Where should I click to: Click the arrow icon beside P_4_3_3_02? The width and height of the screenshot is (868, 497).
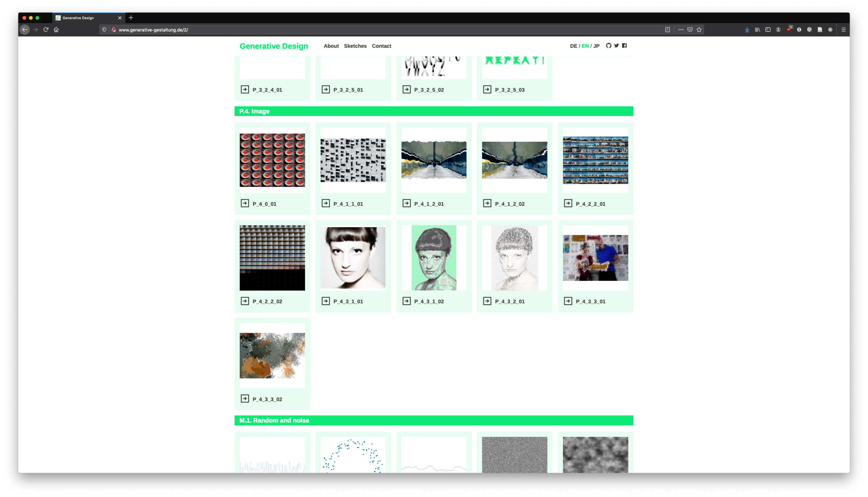click(245, 399)
